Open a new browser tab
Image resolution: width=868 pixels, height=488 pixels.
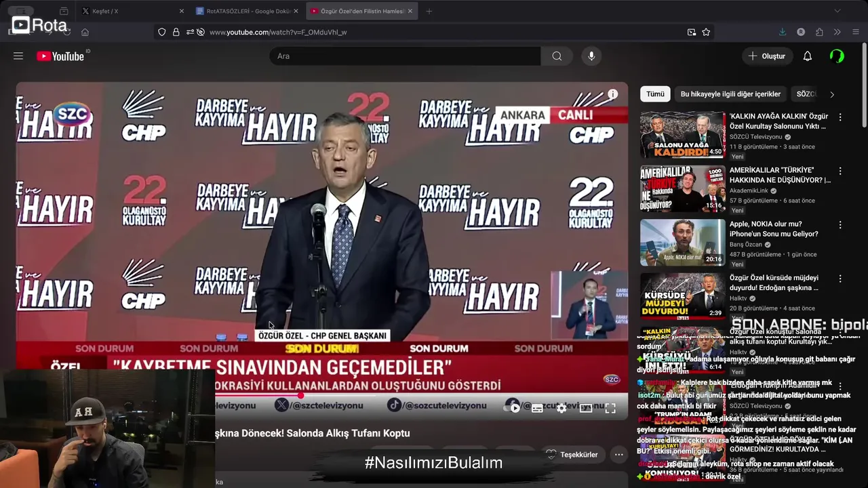(x=429, y=11)
